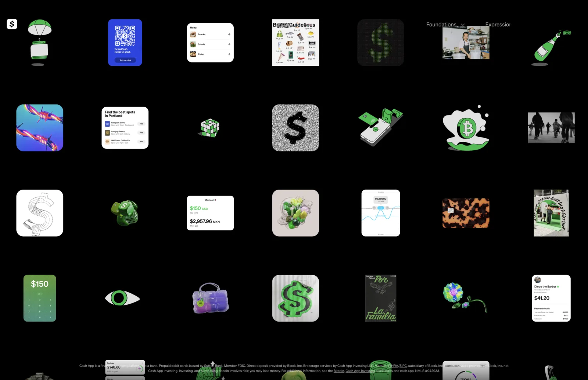Open the Bitcoin clam shell illustration

coord(466,128)
